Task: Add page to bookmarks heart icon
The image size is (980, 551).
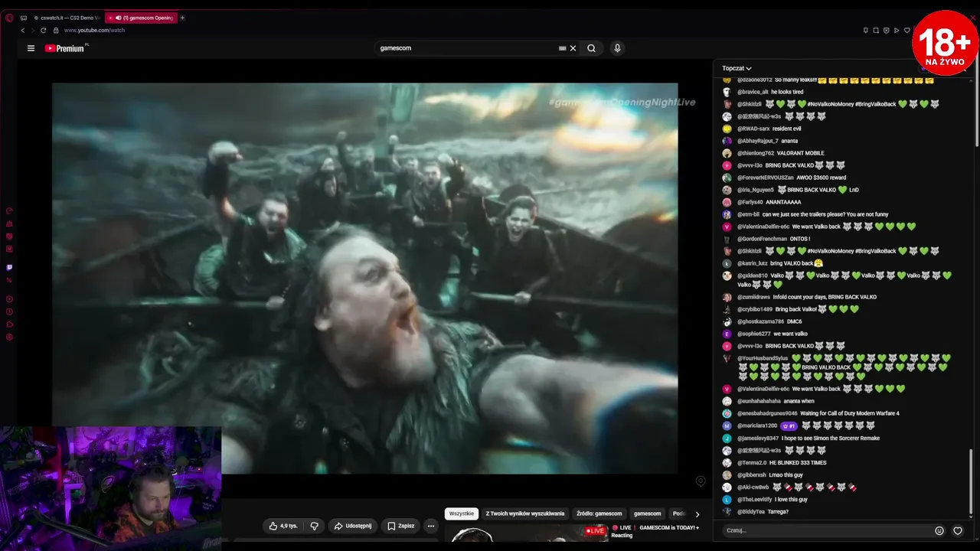Action: pos(906,31)
